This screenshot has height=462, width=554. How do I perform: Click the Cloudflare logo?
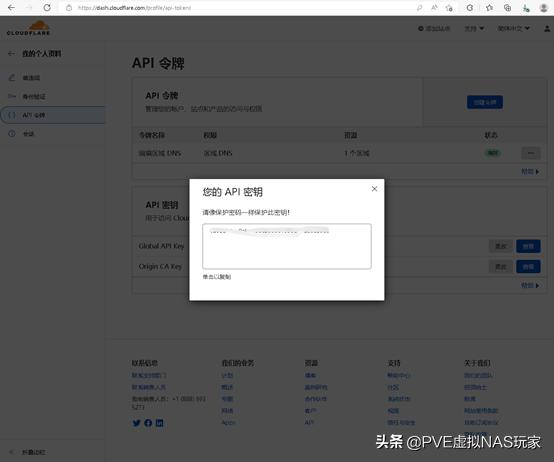tap(29, 28)
